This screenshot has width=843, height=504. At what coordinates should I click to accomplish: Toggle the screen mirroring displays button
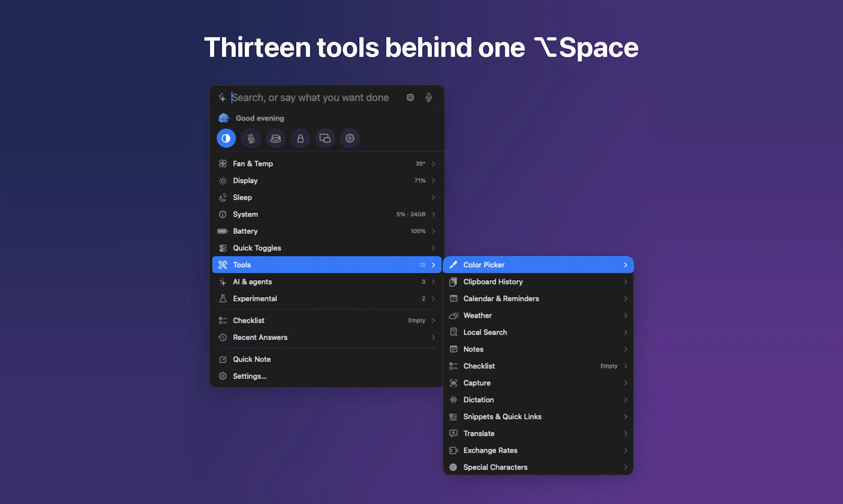325,139
